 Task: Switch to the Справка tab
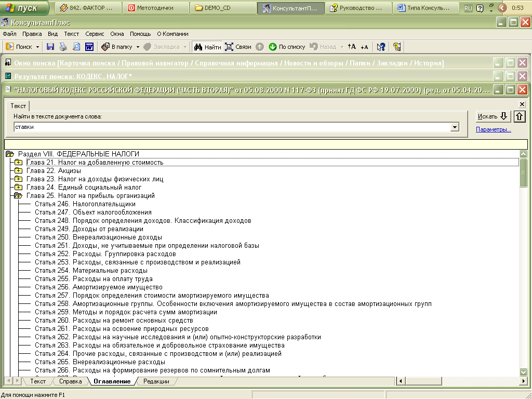pos(70,381)
